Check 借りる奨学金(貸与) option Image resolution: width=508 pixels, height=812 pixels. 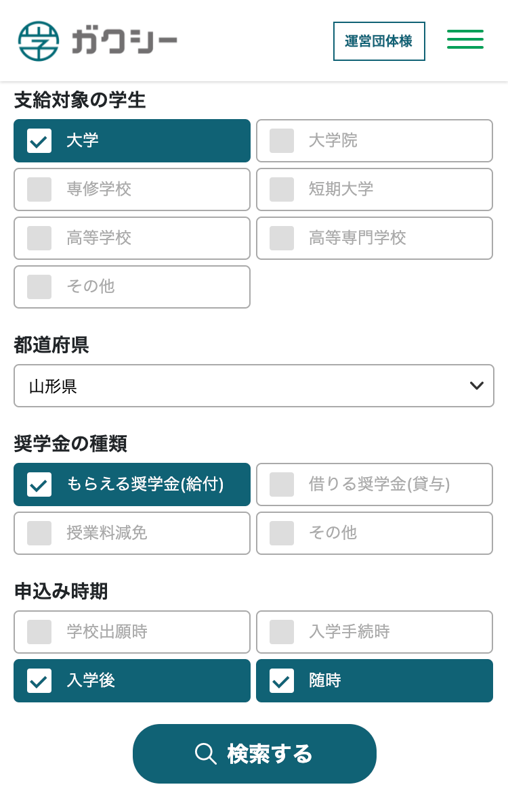tap(282, 484)
